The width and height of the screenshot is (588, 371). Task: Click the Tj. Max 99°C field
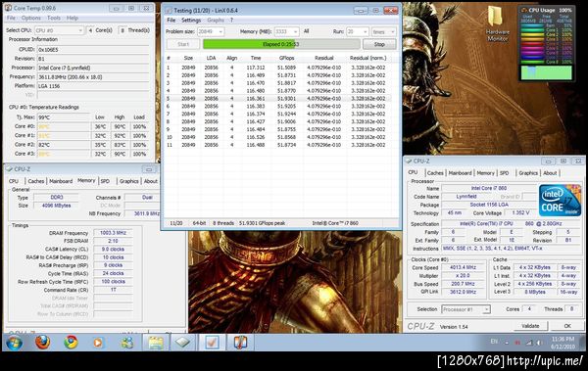pyautogui.click(x=63, y=117)
